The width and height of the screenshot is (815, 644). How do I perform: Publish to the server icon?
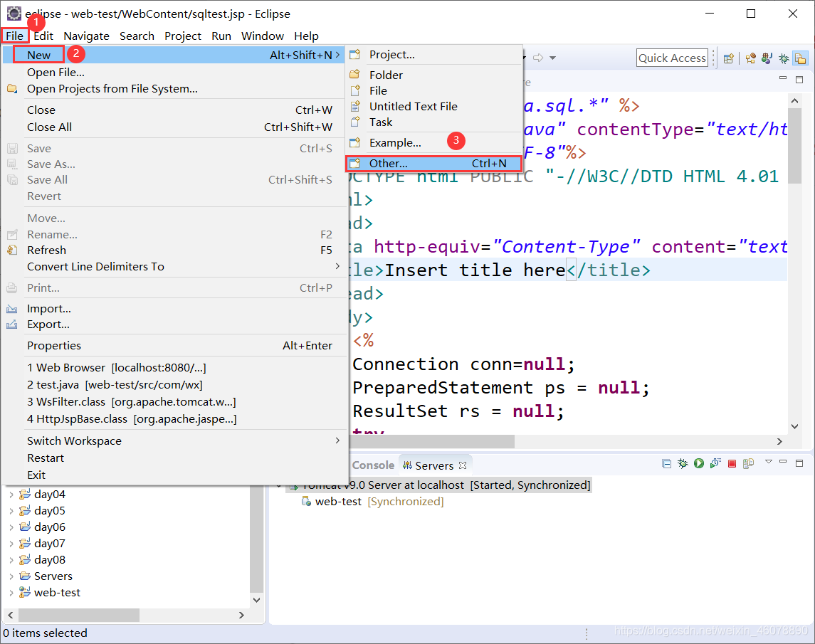(x=748, y=463)
